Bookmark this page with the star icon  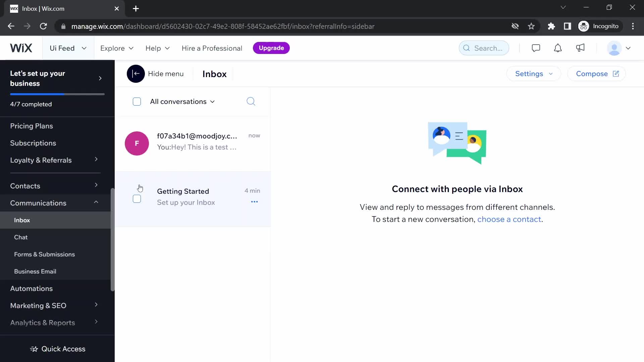click(x=531, y=26)
